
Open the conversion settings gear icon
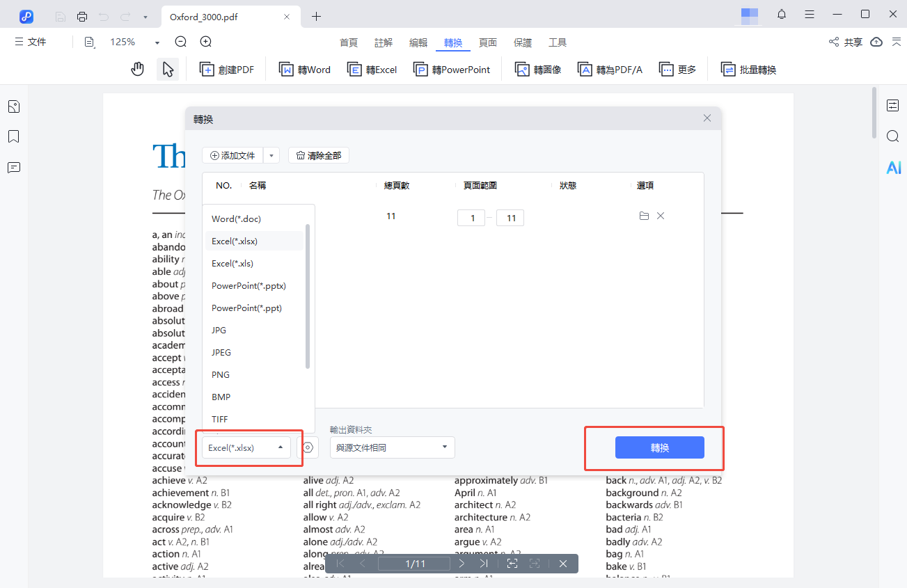308,447
